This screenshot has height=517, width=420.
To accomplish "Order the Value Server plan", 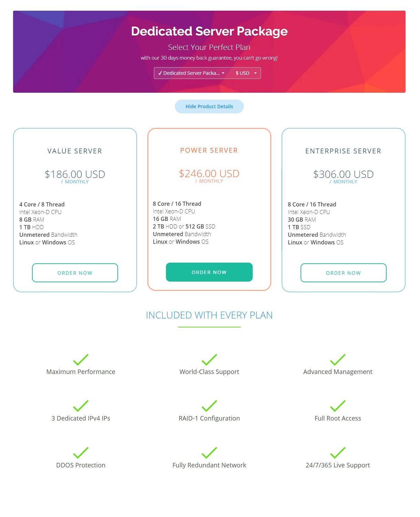I will (75, 273).
